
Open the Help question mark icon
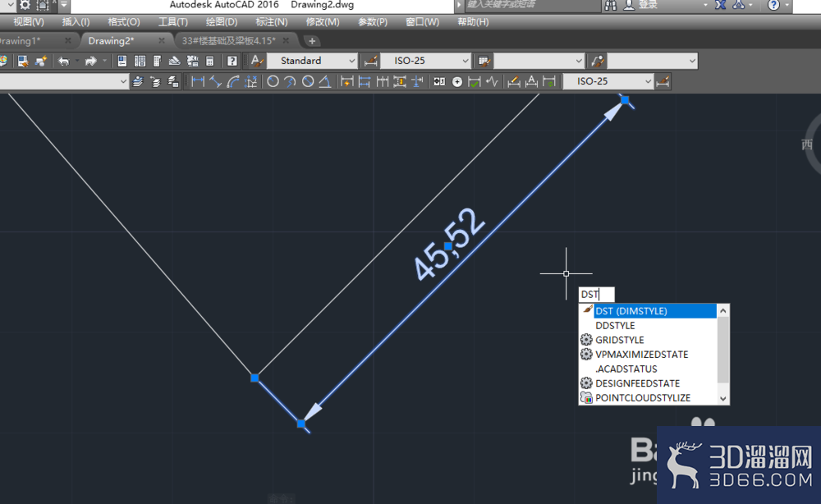(x=232, y=62)
